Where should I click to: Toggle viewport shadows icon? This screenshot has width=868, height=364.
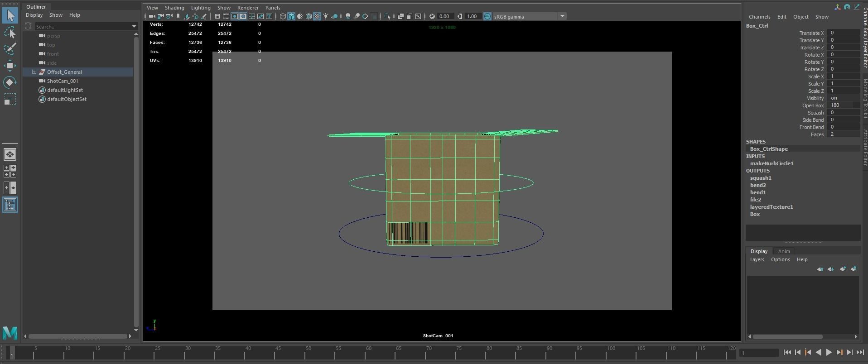[x=335, y=16]
